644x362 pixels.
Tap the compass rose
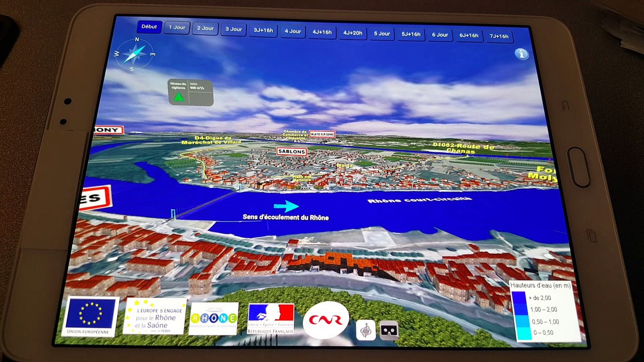point(135,54)
